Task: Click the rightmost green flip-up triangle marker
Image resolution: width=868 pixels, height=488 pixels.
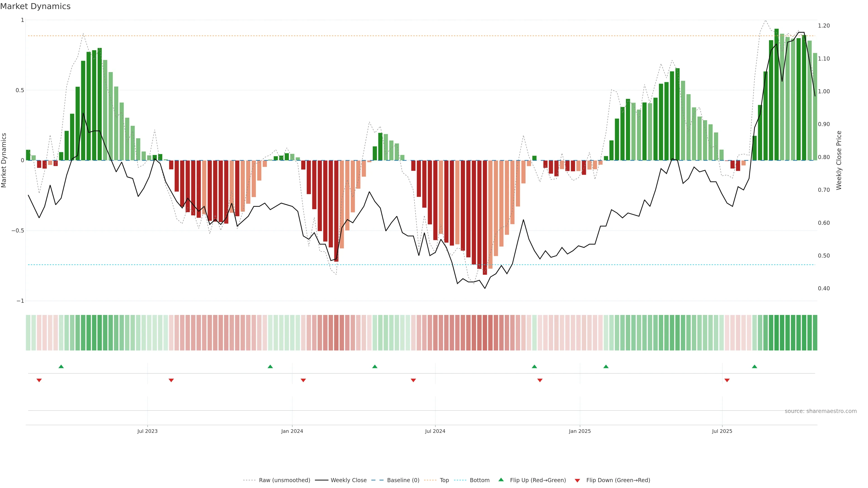Action: pos(755,366)
